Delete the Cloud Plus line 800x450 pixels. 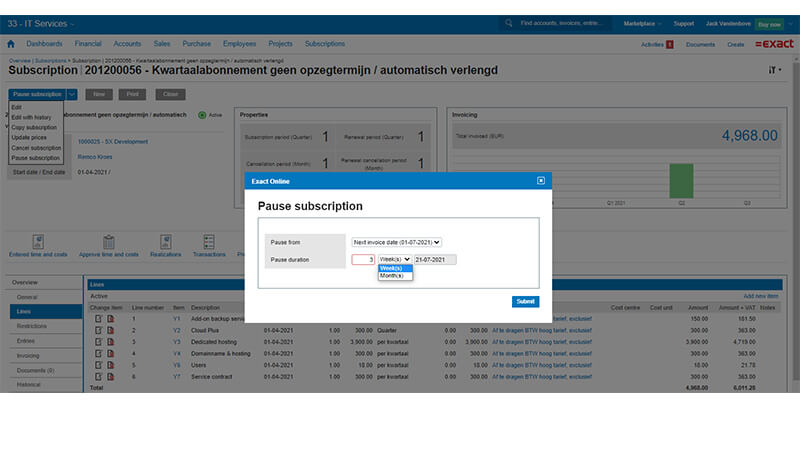pyautogui.click(x=110, y=331)
